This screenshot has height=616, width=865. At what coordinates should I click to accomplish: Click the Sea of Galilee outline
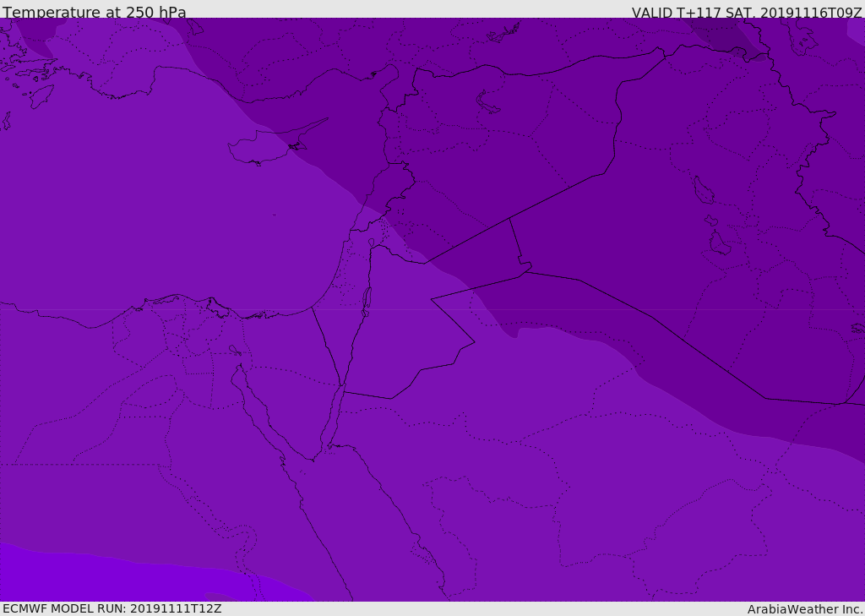[372, 243]
